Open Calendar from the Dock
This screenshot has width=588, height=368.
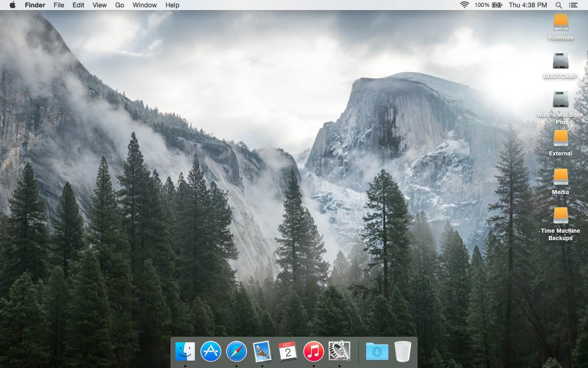[x=288, y=352]
